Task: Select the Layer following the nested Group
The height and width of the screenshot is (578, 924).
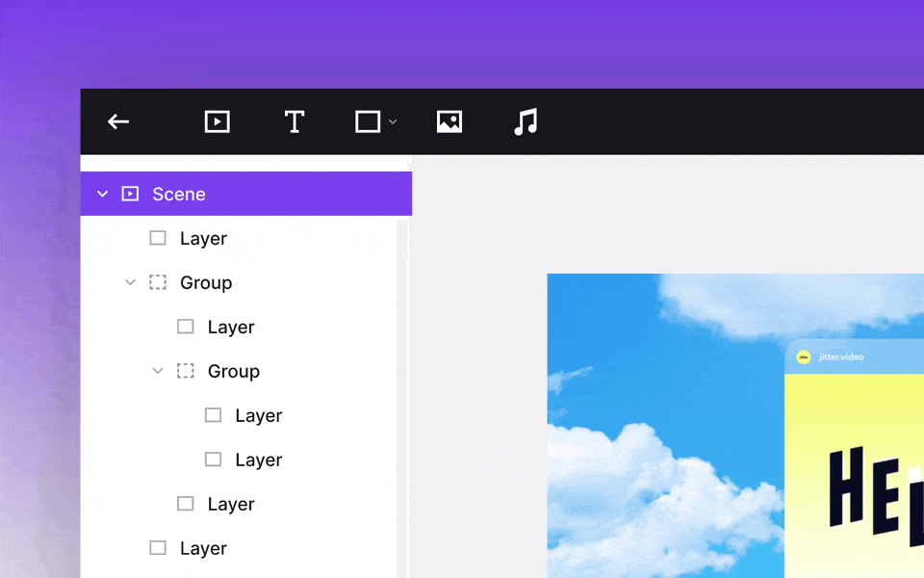Action: (231, 504)
